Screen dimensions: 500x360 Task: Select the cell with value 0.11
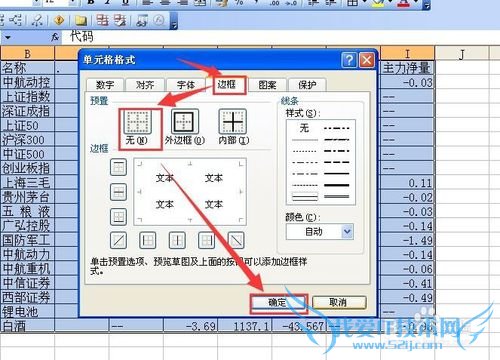click(407, 182)
